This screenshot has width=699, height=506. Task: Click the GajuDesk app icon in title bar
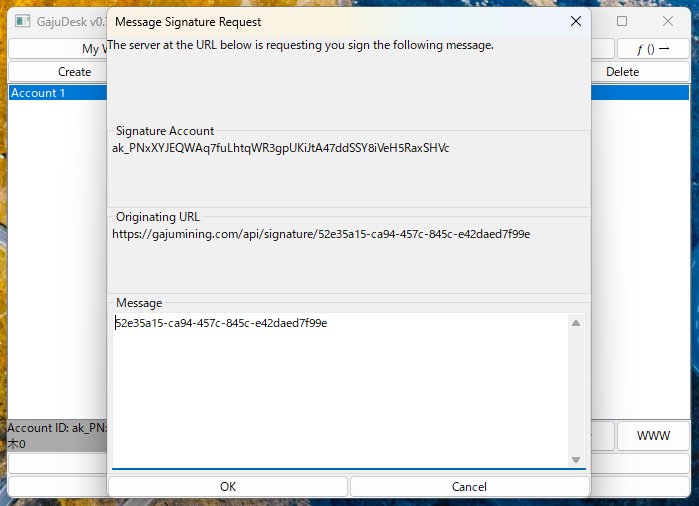click(21, 21)
